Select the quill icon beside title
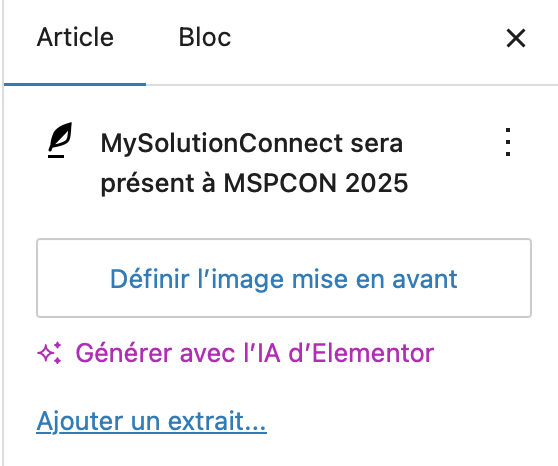This screenshot has width=558, height=466. 60,140
